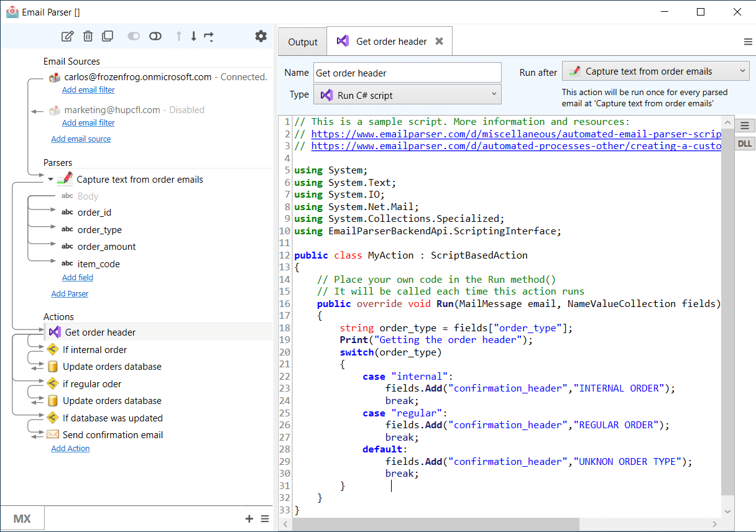Click Add email filter under carlos@frozenfrog.onmicrosoft.com
Viewport: 756px width, 532px height.
click(x=88, y=90)
